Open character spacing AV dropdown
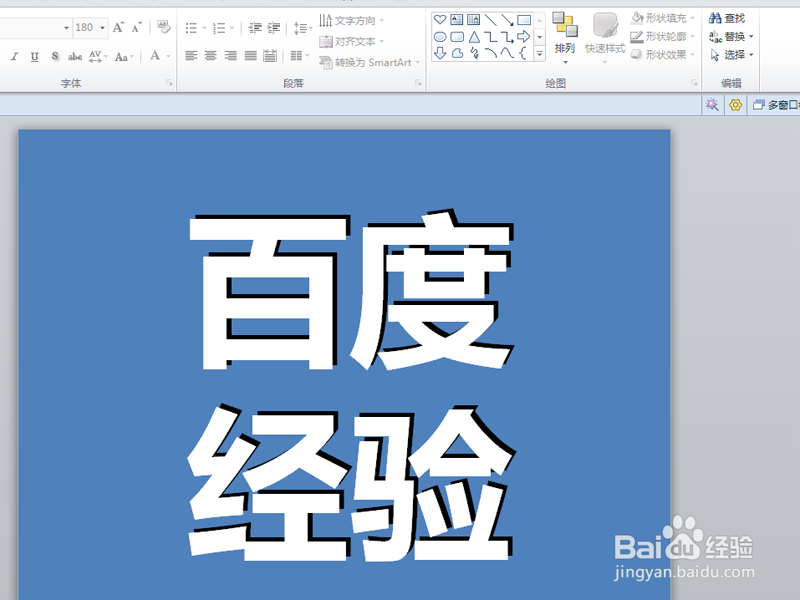This screenshot has height=600, width=800. click(x=97, y=57)
